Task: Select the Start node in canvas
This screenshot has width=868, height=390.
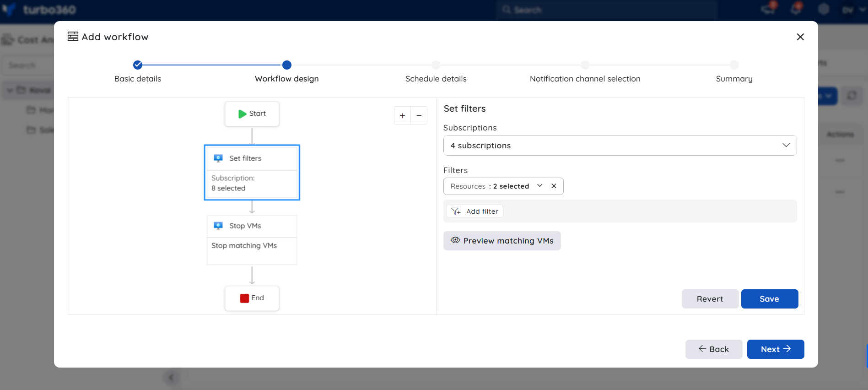Action: (x=252, y=114)
